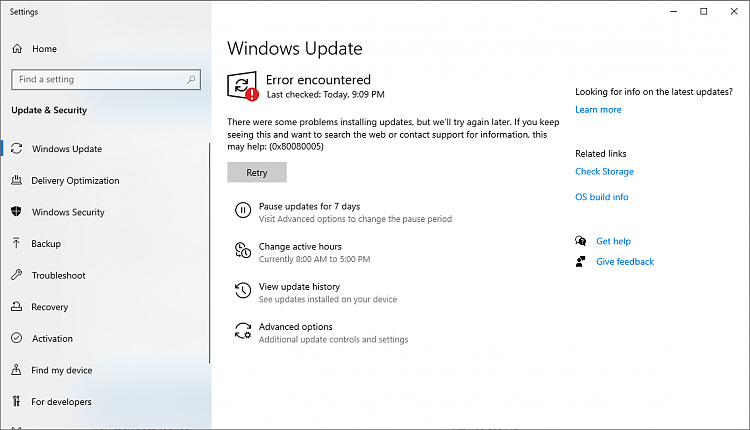Open Advanced options for updates

[296, 327]
